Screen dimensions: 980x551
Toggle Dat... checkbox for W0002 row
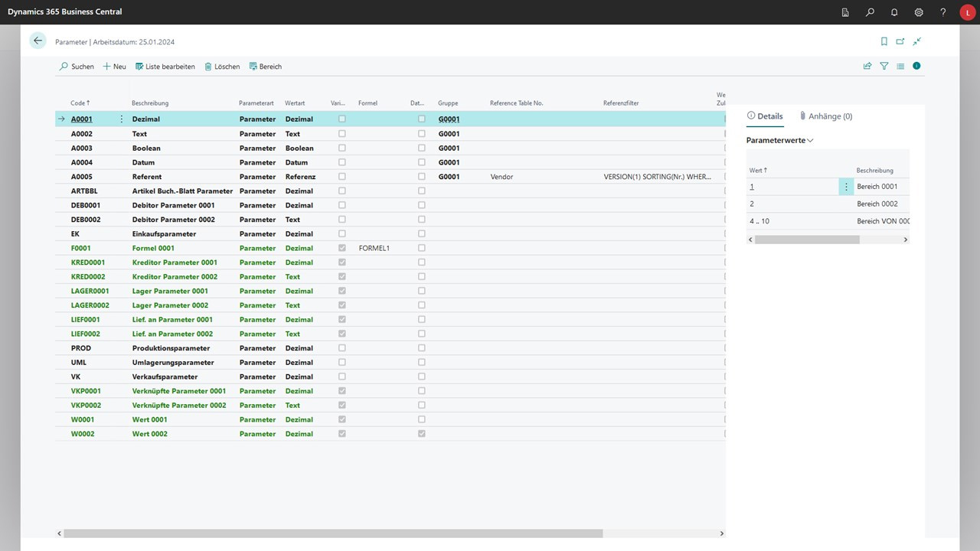tap(422, 434)
